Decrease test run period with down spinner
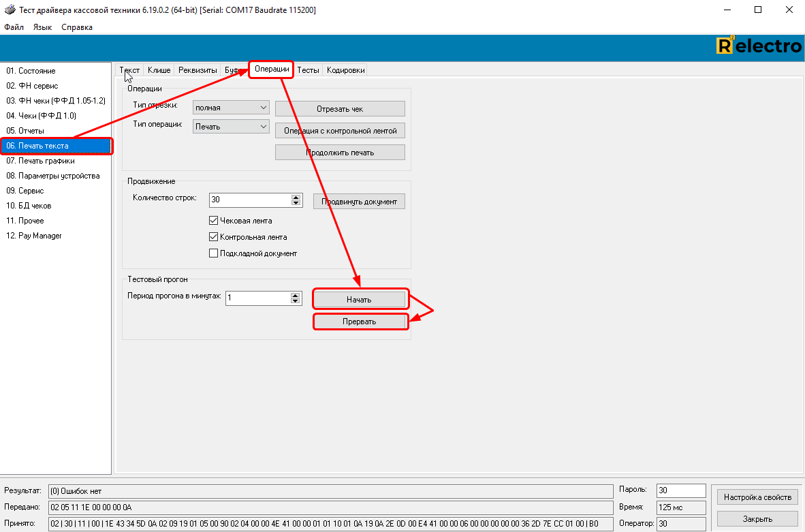 pyautogui.click(x=296, y=301)
